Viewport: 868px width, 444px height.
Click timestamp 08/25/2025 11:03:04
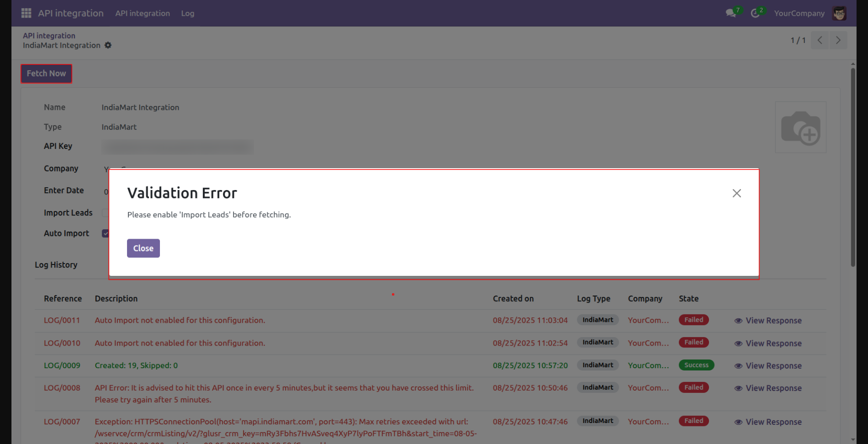tap(530, 320)
